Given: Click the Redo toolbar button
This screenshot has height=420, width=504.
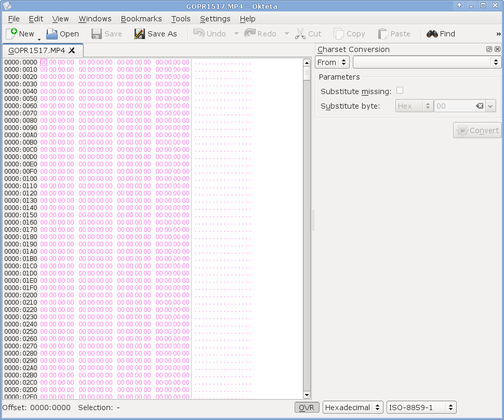Looking at the screenshot, I should pos(260,34).
